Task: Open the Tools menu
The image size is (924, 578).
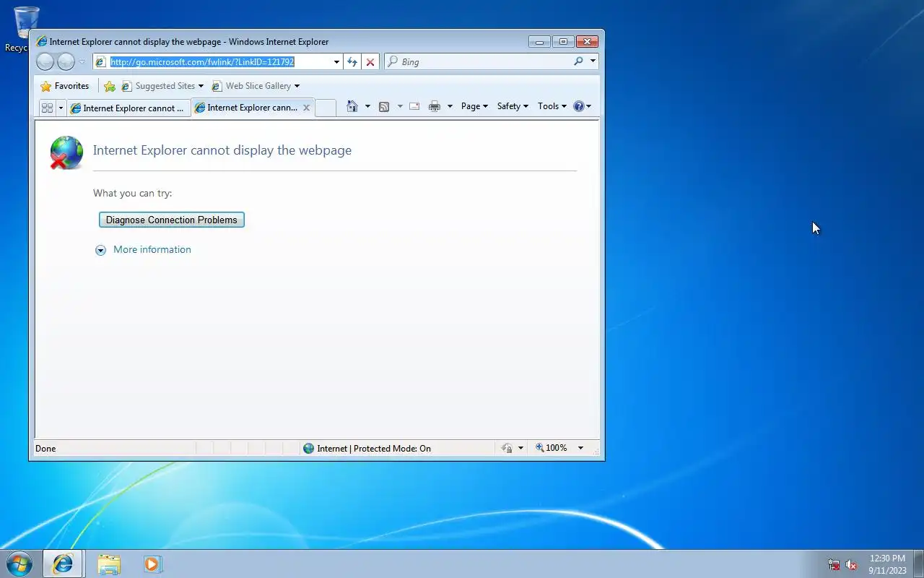Action: tap(552, 106)
